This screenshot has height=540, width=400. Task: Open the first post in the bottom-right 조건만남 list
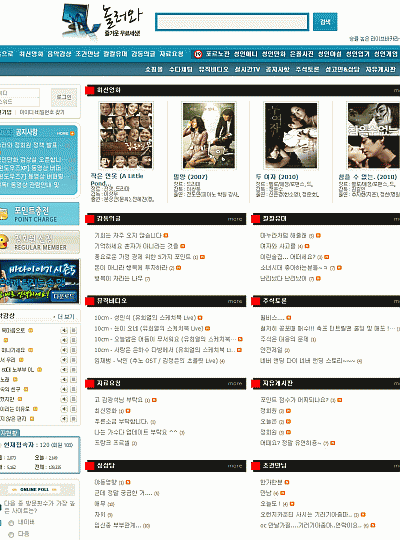tap(271, 482)
